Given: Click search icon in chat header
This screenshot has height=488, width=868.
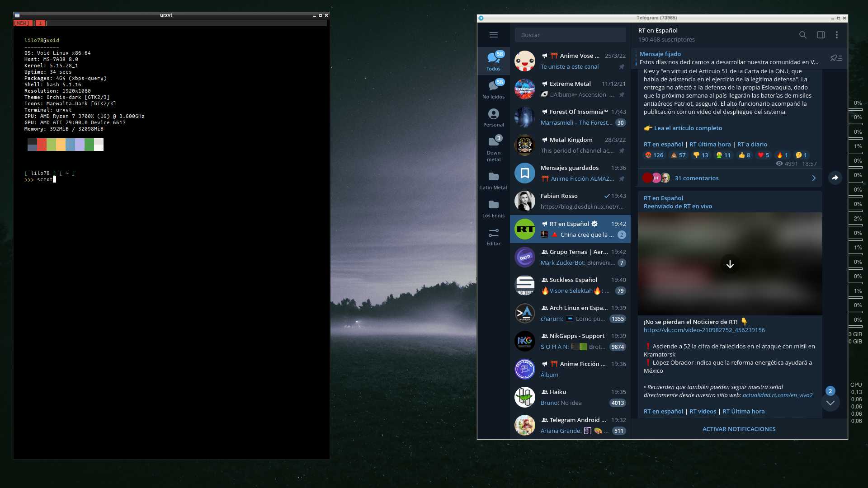Looking at the screenshot, I should 802,35.
